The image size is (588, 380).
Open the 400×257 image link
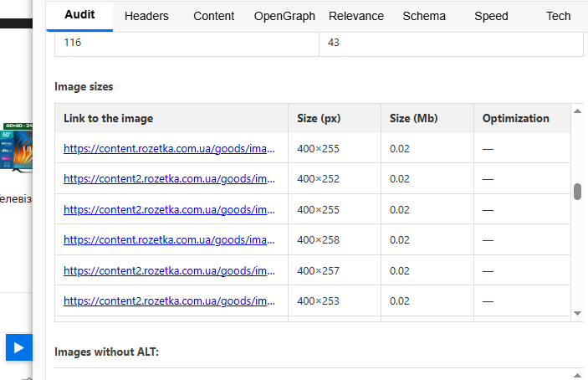pos(169,270)
